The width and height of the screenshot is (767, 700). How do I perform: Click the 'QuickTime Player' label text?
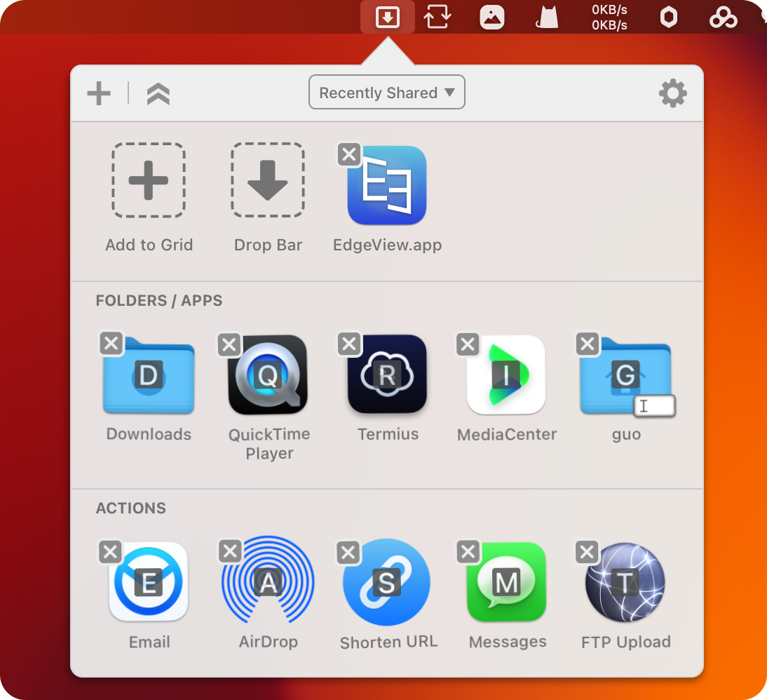[x=269, y=443]
